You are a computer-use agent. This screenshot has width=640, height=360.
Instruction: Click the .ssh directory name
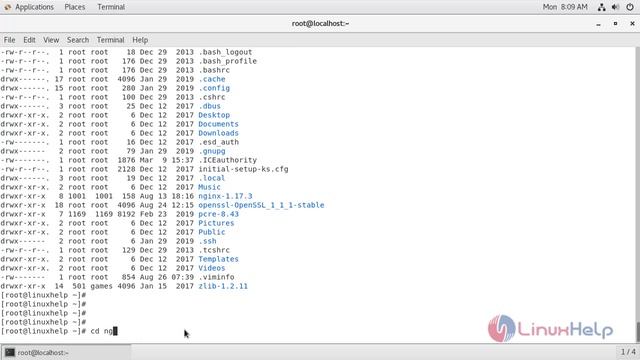(207, 241)
